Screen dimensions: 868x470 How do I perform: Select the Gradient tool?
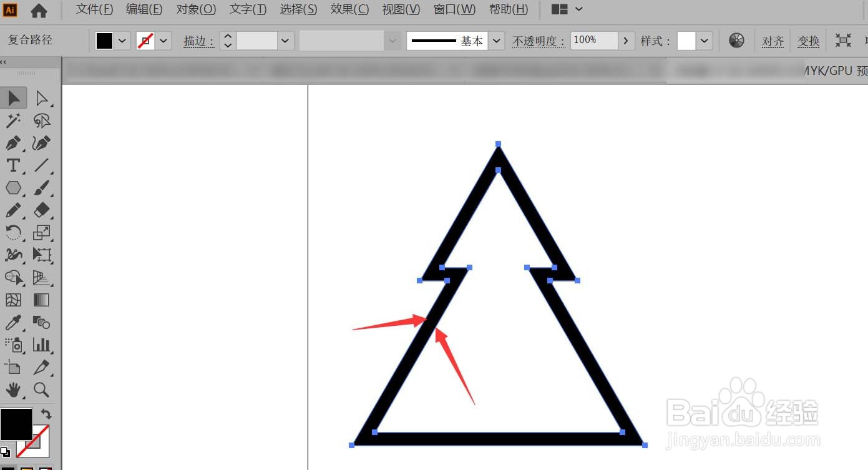[41, 300]
